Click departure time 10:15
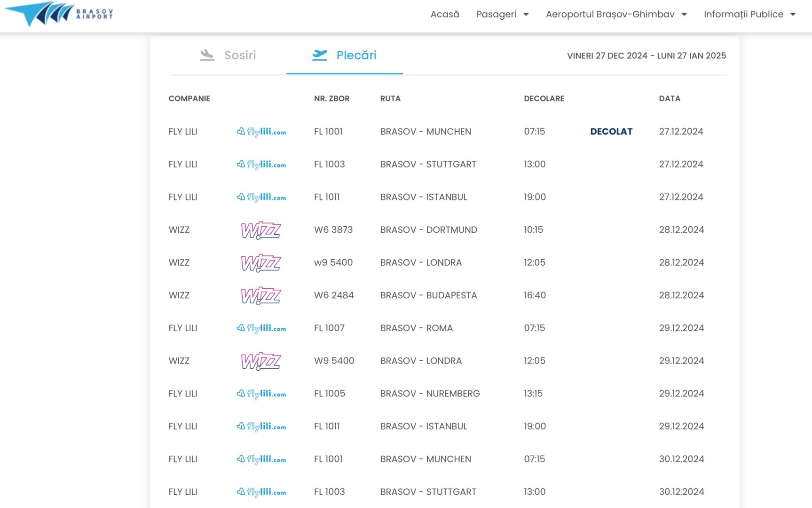The width and height of the screenshot is (812, 508). point(533,230)
